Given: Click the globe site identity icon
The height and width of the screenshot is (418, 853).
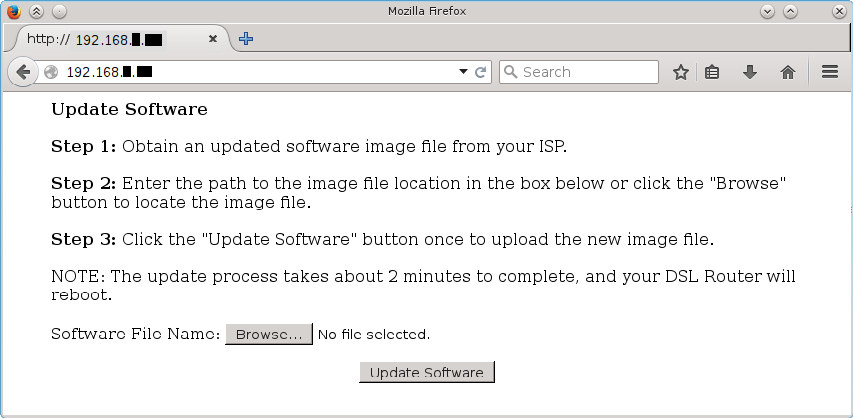Looking at the screenshot, I should (x=51, y=72).
